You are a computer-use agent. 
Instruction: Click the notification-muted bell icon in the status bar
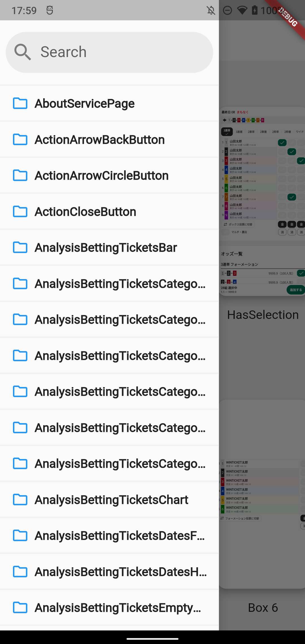(211, 10)
